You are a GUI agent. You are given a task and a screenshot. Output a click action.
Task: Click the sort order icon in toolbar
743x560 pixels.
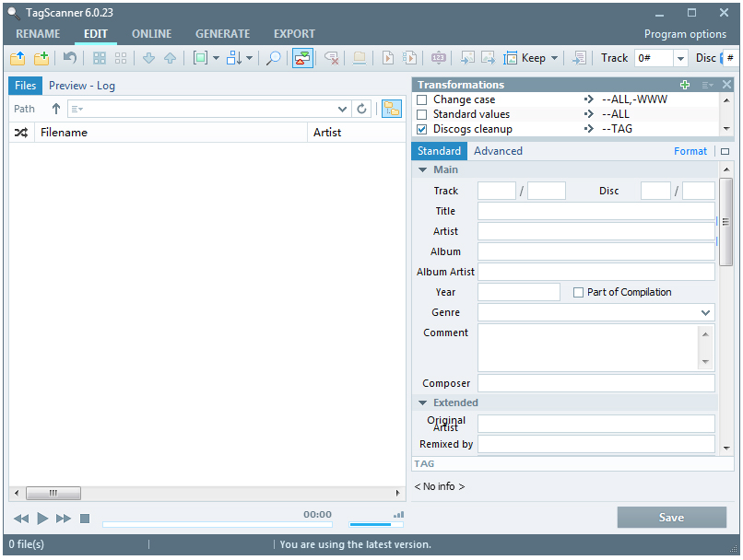click(x=234, y=58)
